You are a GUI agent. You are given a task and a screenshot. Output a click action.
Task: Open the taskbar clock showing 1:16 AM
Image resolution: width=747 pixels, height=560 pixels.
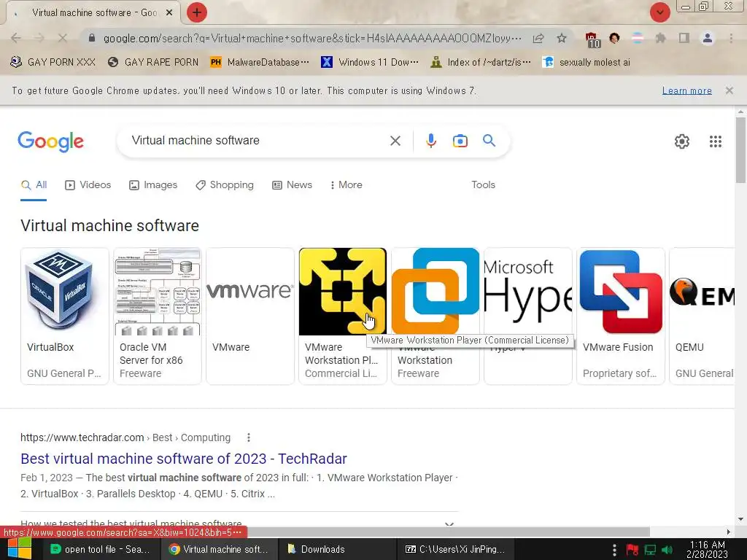point(707,550)
